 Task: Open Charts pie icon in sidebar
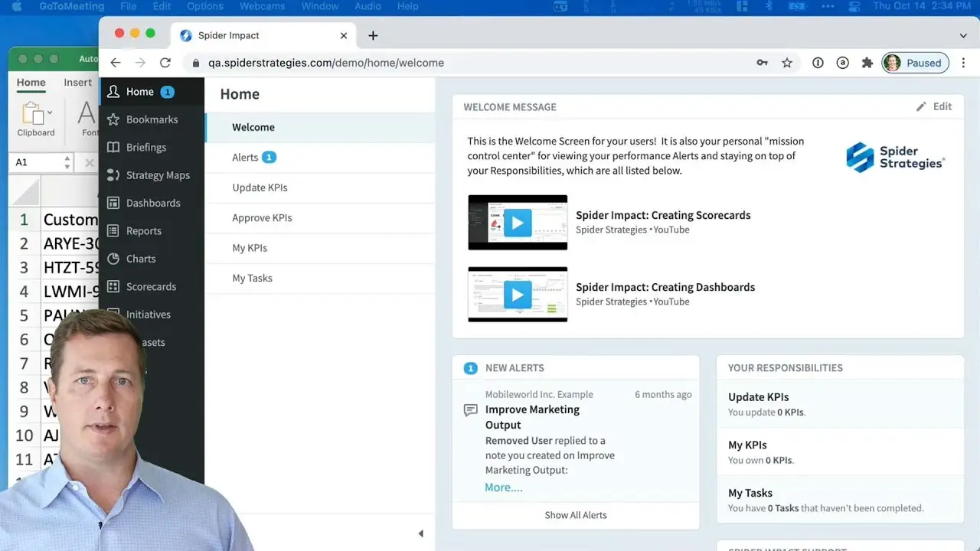pyautogui.click(x=113, y=259)
